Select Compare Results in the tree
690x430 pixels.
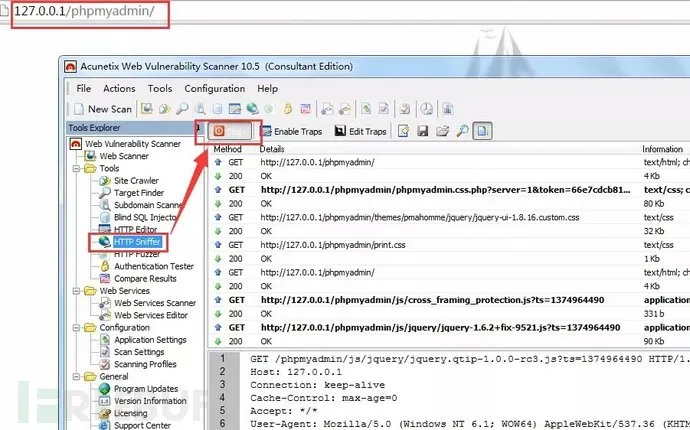click(x=145, y=279)
